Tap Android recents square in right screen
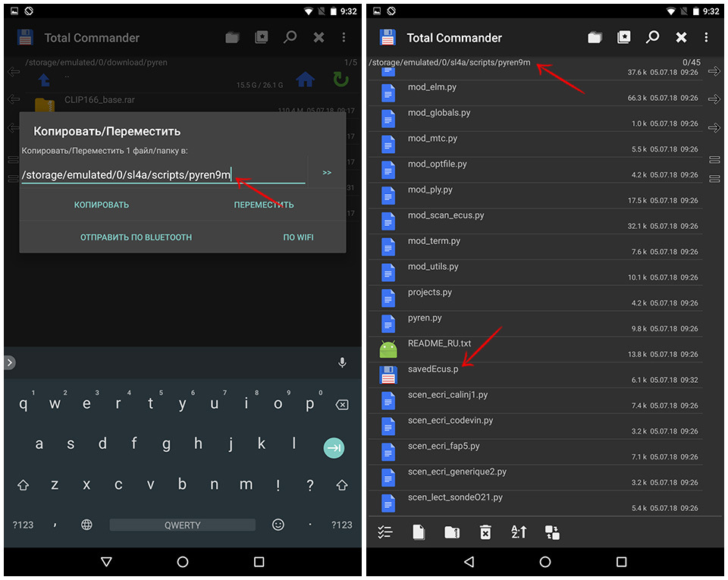 click(x=621, y=562)
